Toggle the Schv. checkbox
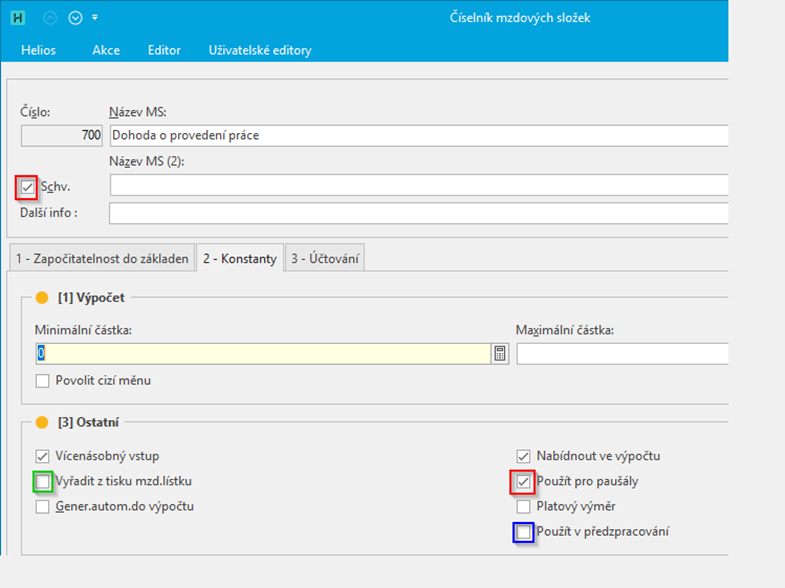The width and height of the screenshot is (785, 588). click(27, 186)
